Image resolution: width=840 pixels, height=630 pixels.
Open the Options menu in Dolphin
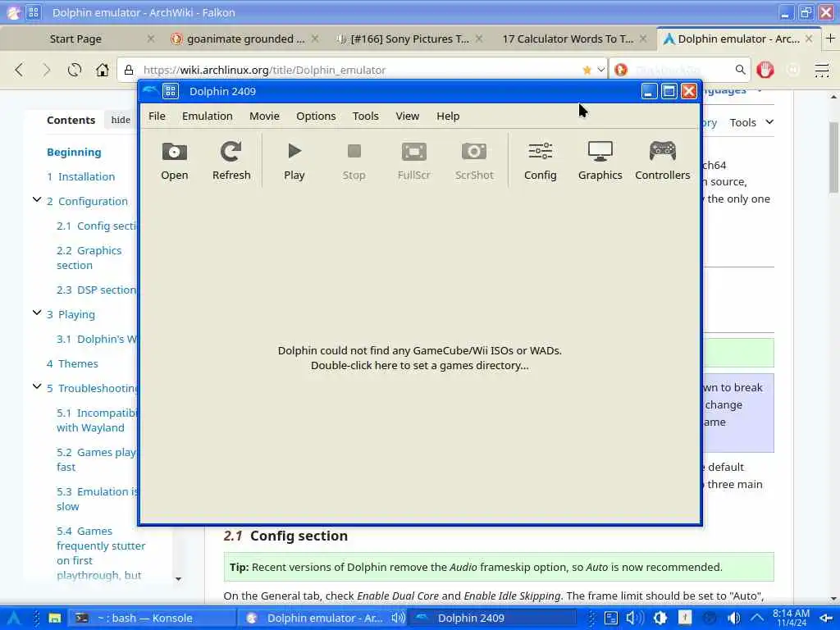click(316, 116)
